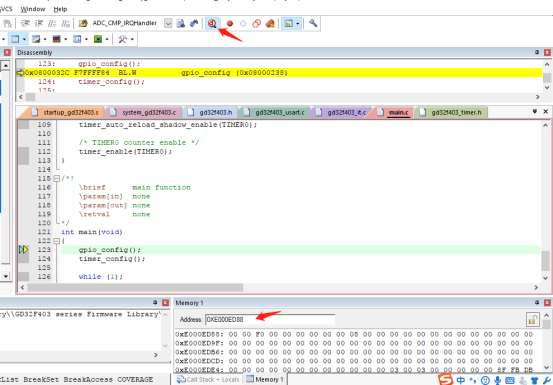
Task: Pin the Command output panel
Action: coord(155,302)
